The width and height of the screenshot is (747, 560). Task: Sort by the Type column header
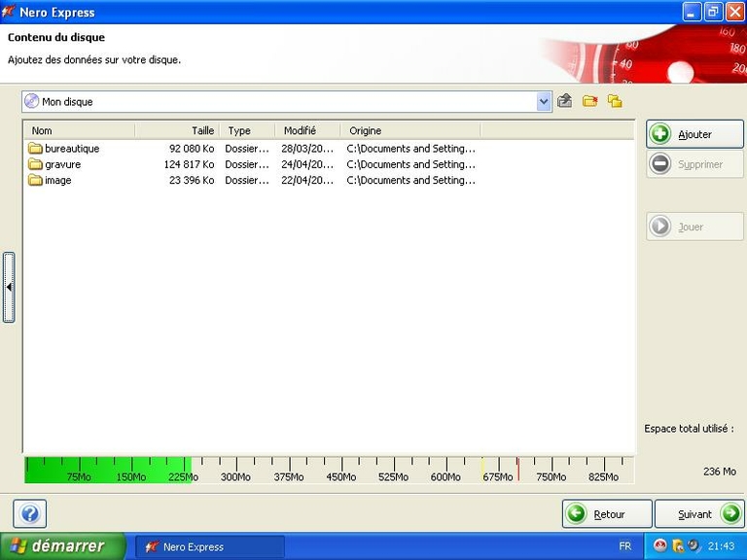(248, 130)
